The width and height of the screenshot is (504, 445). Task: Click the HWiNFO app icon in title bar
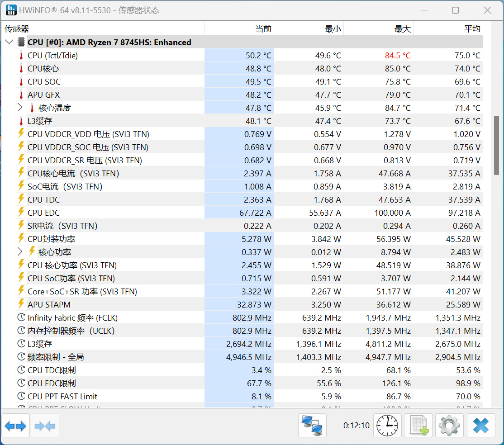[x=11, y=10]
